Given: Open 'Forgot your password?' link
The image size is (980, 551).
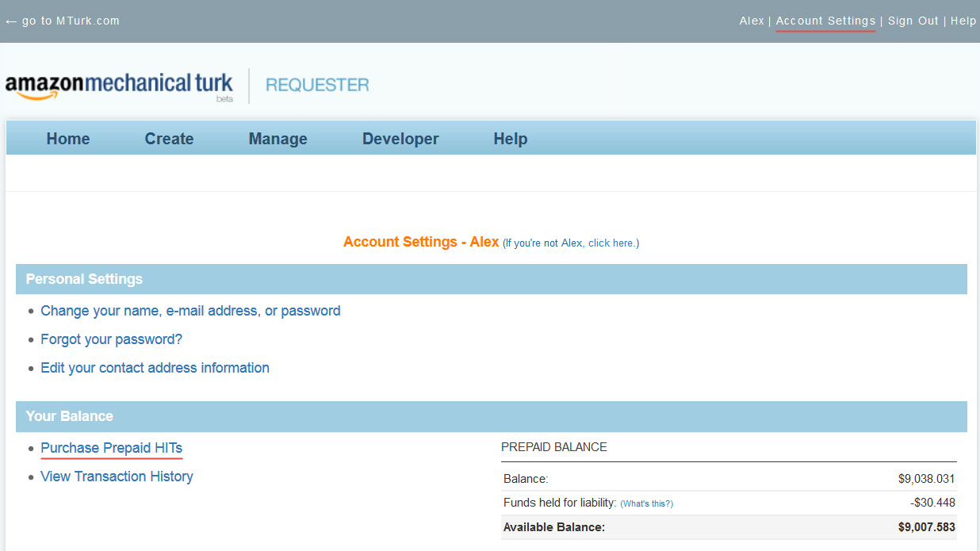Looking at the screenshot, I should 111,339.
